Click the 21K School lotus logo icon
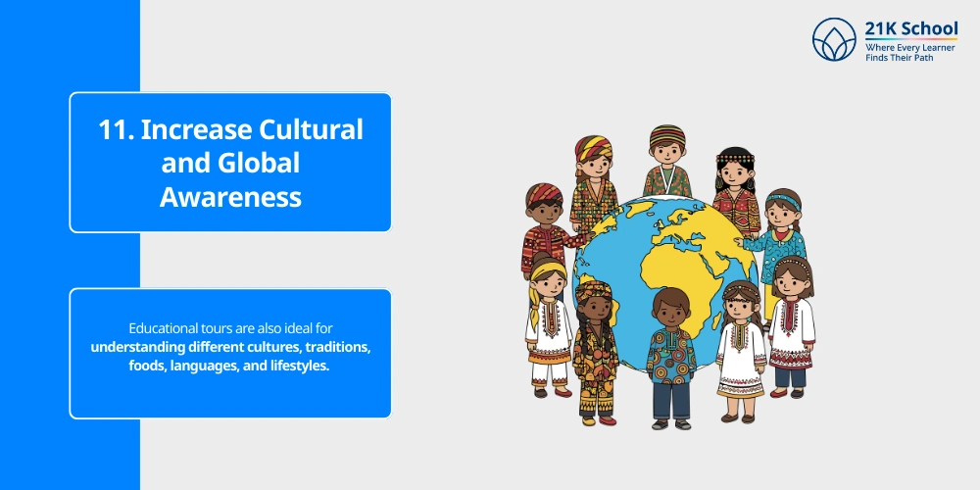This screenshot has width=980, height=490. pyautogui.click(x=834, y=39)
